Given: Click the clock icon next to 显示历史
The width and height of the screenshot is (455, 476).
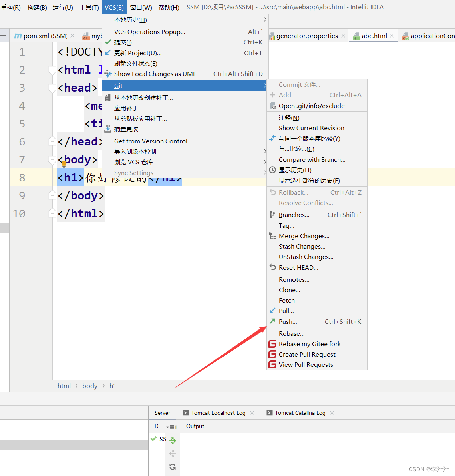Looking at the screenshot, I should [x=272, y=170].
